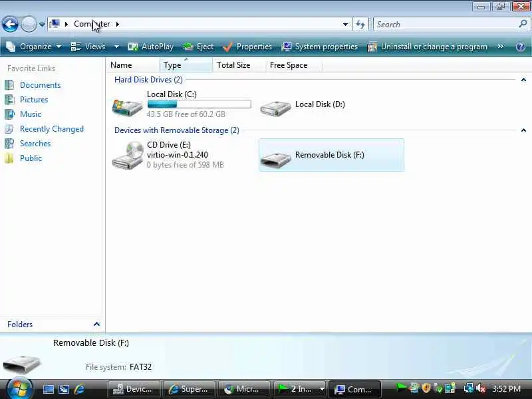Click green flag tray icon
Viewport: 532px width, 399px height.
[401, 388]
